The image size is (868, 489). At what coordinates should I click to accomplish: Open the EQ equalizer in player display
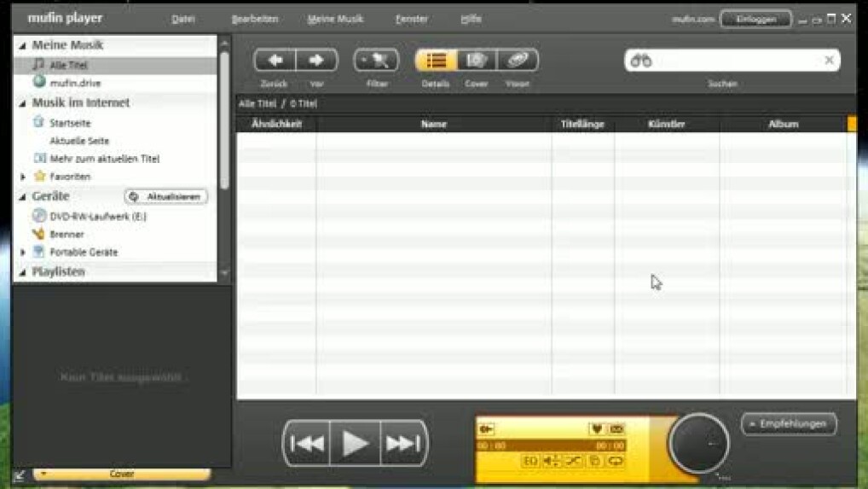(x=530, y=461)
